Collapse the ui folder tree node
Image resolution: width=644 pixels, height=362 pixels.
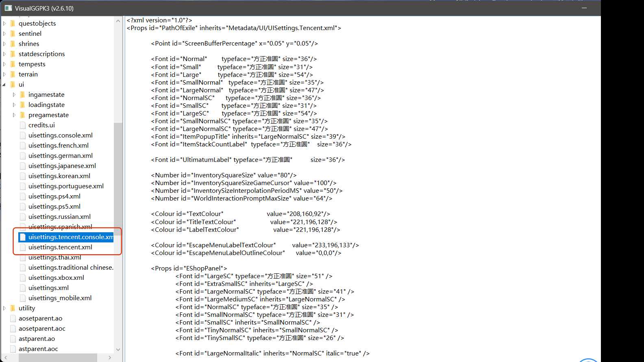pos(4,85)
